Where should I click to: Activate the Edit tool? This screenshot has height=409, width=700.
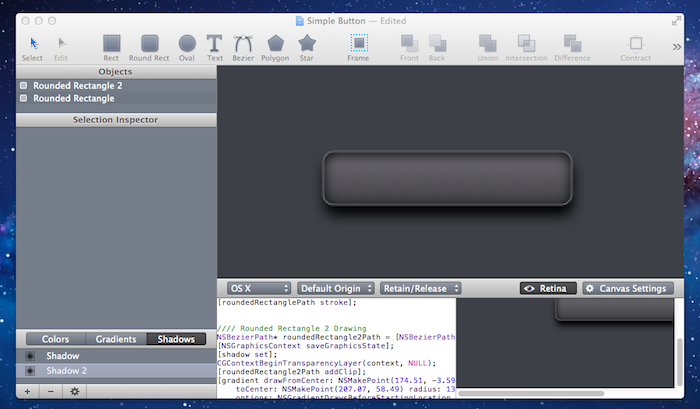coord(61,48)
